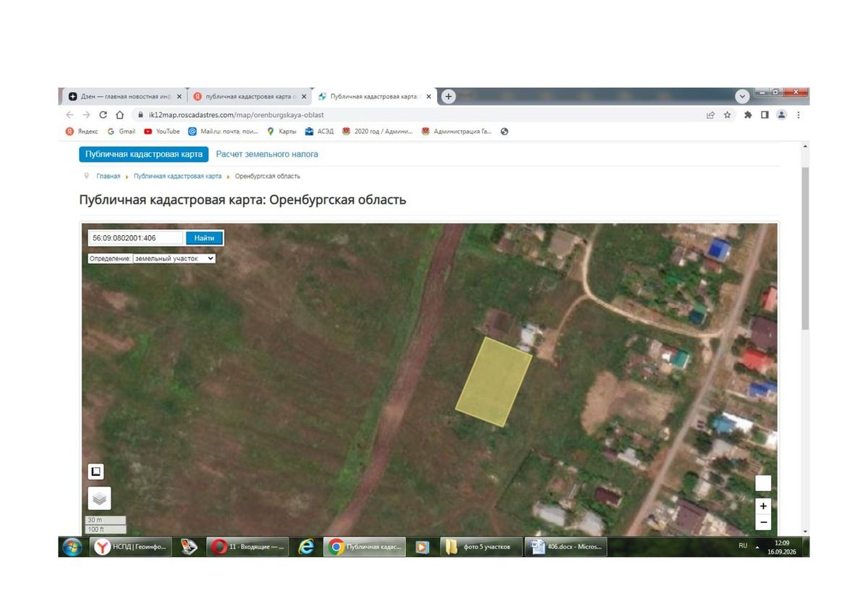Screen dimensions: 868x614
Task: Click the share page icon in address bar
Action: tap(711, 114)
